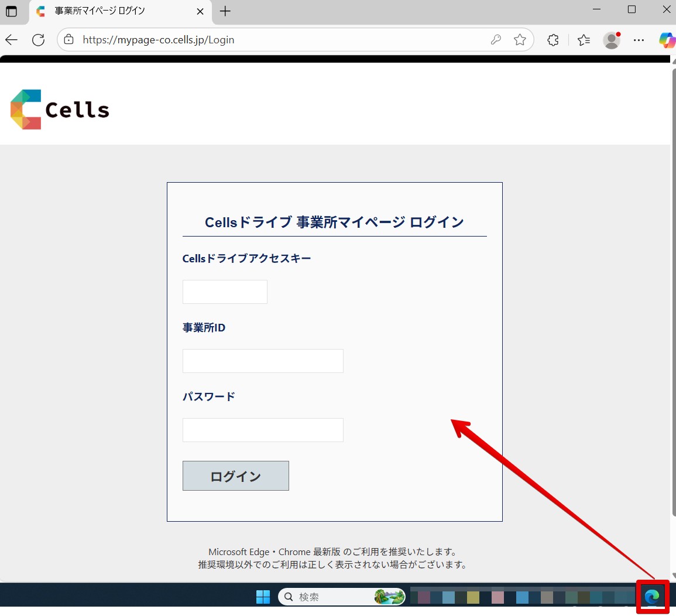Focus the Cellsドライブアクセスキー field

(225, 292)
